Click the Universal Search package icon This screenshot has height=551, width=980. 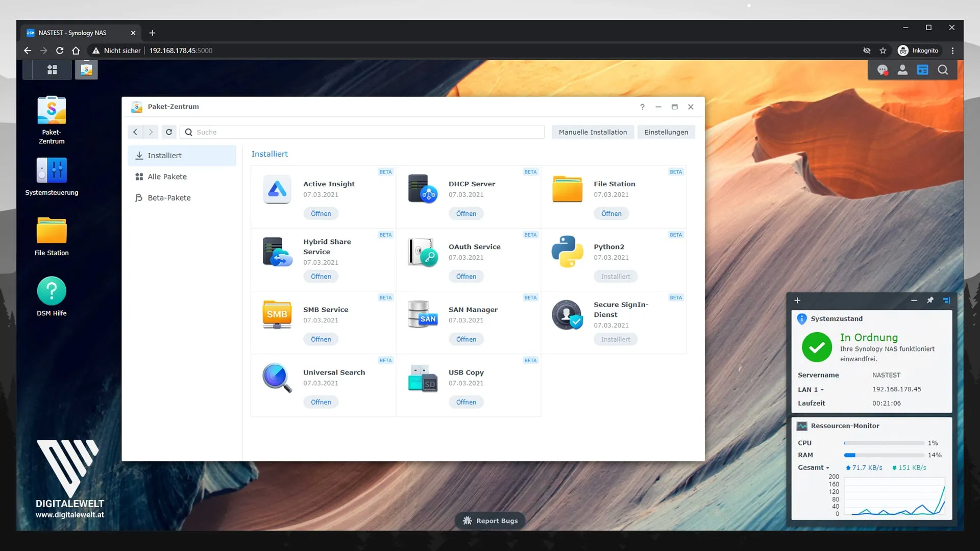point(277,378)
